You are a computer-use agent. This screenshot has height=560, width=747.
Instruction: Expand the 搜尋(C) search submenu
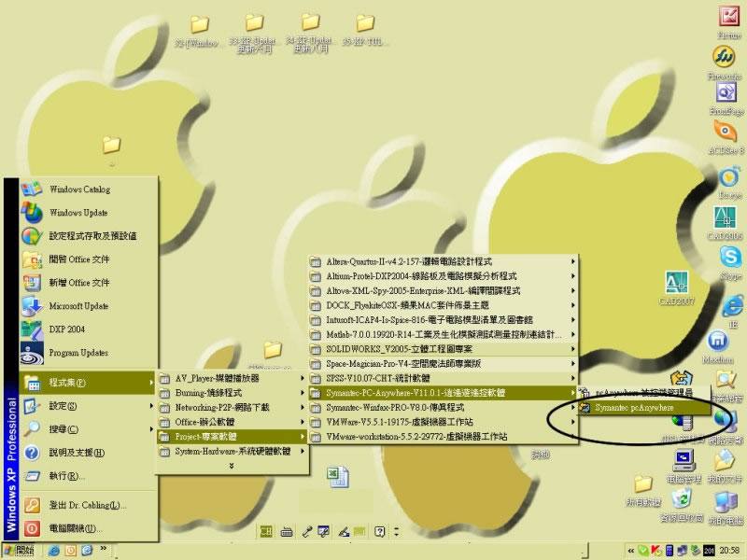tap(89, 429)
